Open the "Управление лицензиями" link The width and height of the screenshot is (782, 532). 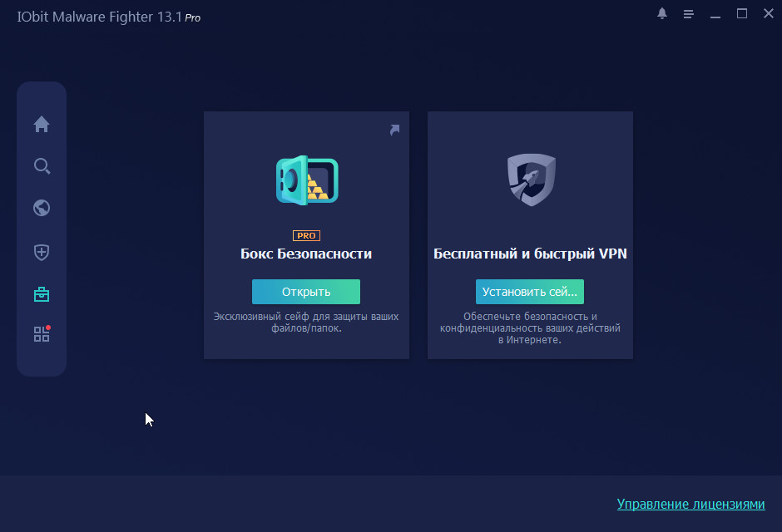(x=690, y=505)
